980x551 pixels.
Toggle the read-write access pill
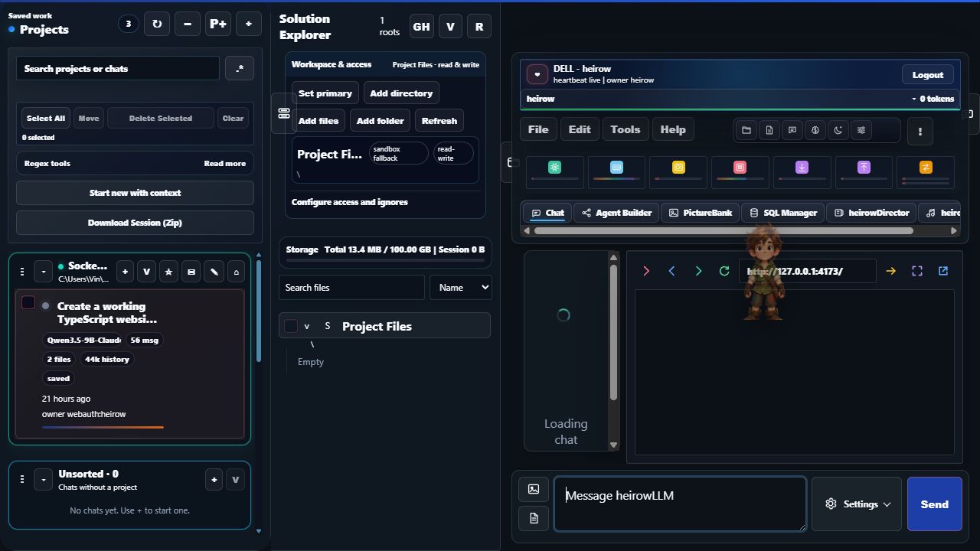tap(453, 153)
